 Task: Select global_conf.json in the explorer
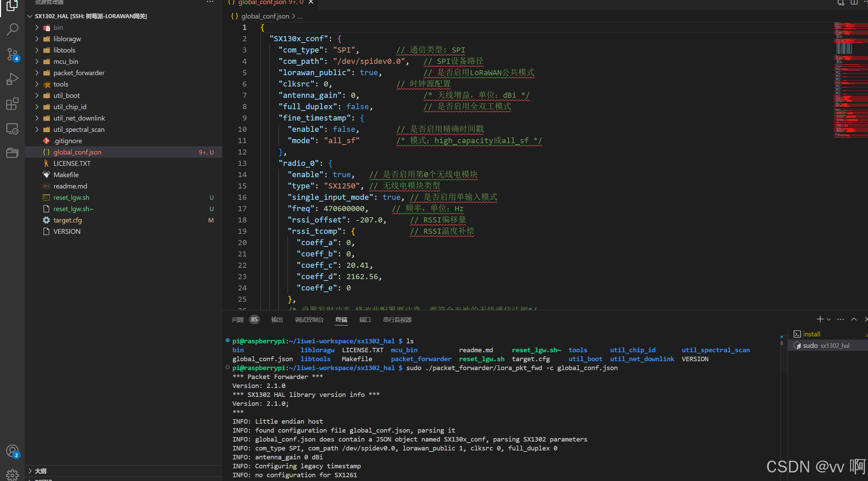(124, 152)
